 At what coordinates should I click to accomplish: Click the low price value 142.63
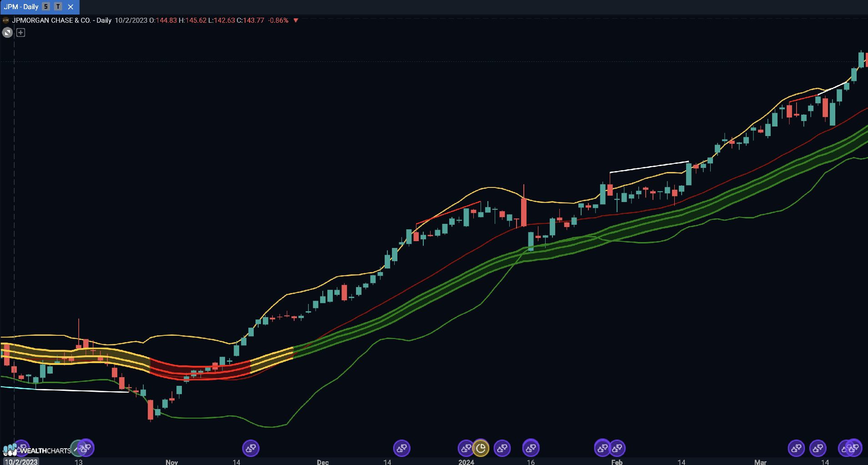click(x=224, y=20)
